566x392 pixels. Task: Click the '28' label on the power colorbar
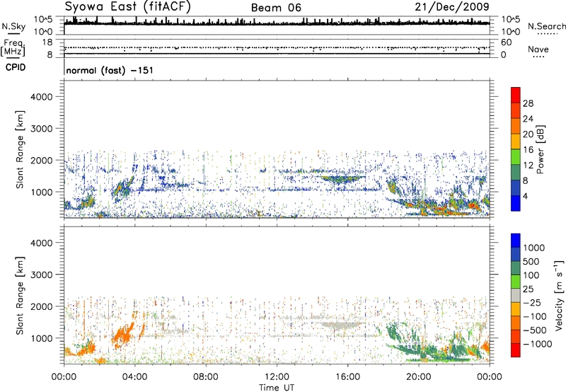528,103
